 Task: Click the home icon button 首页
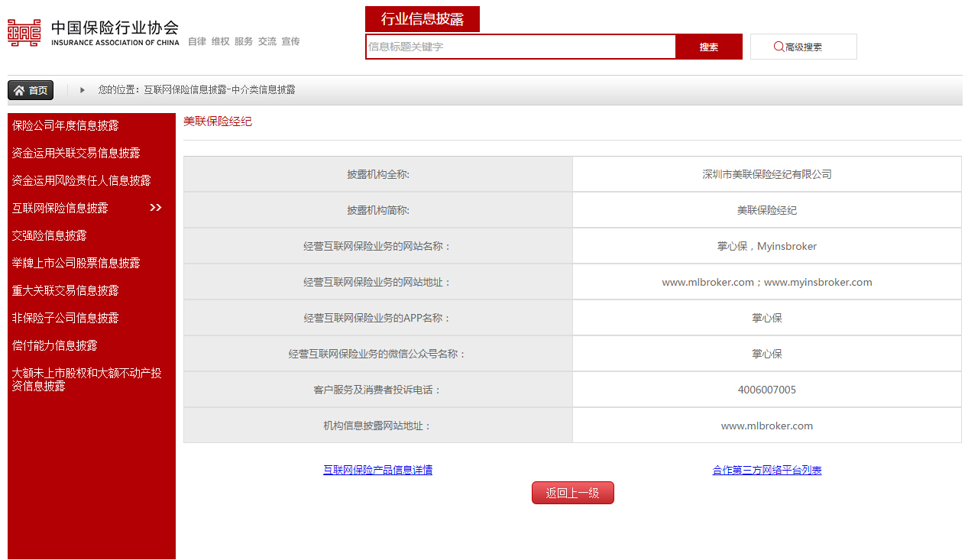tap(31, 90)
